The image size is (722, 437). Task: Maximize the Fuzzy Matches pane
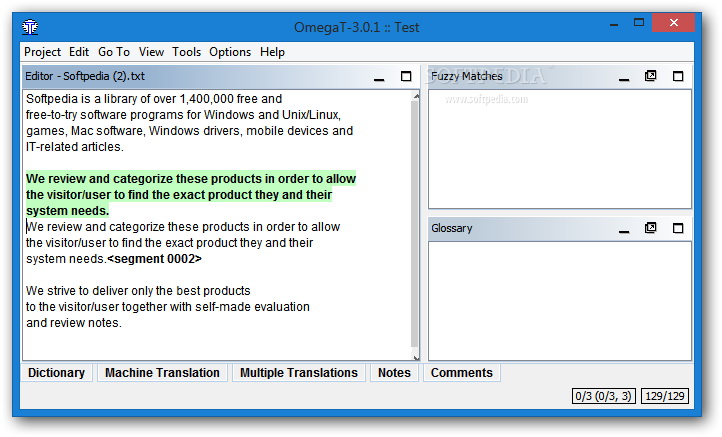678,77
